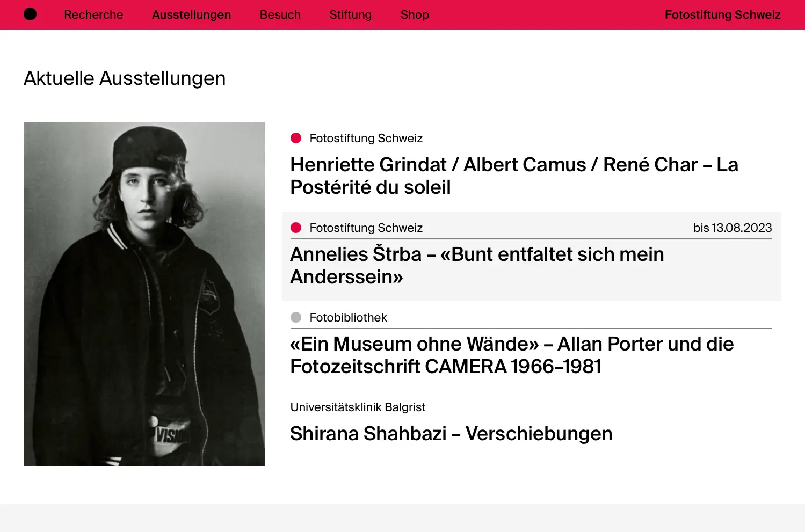Go to the Besuch section
Image resolution: width=805 pixels, height=532 pixels.
[280, 14]
